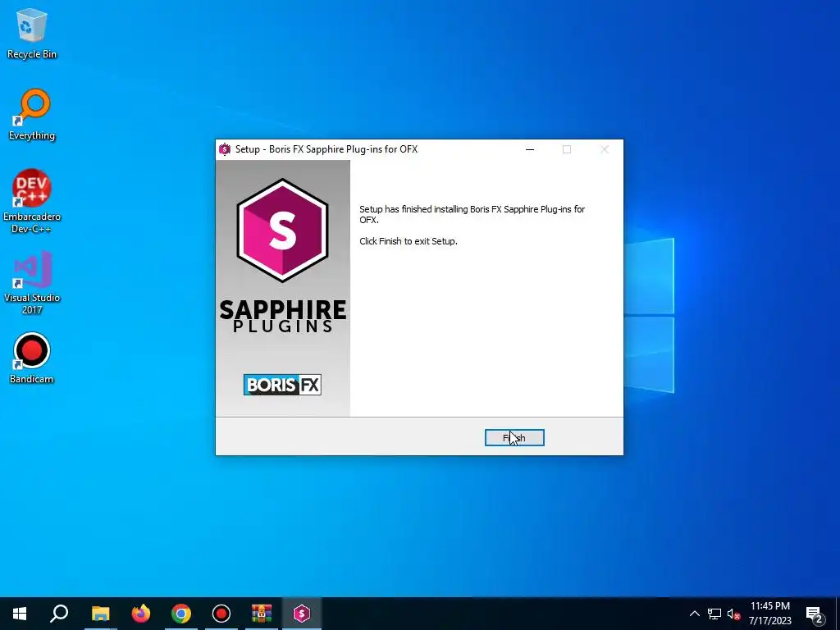This screenshot has height=630, width=840.
Task: Click the Finish button in Setup
Action: click(x=514, y=438)
